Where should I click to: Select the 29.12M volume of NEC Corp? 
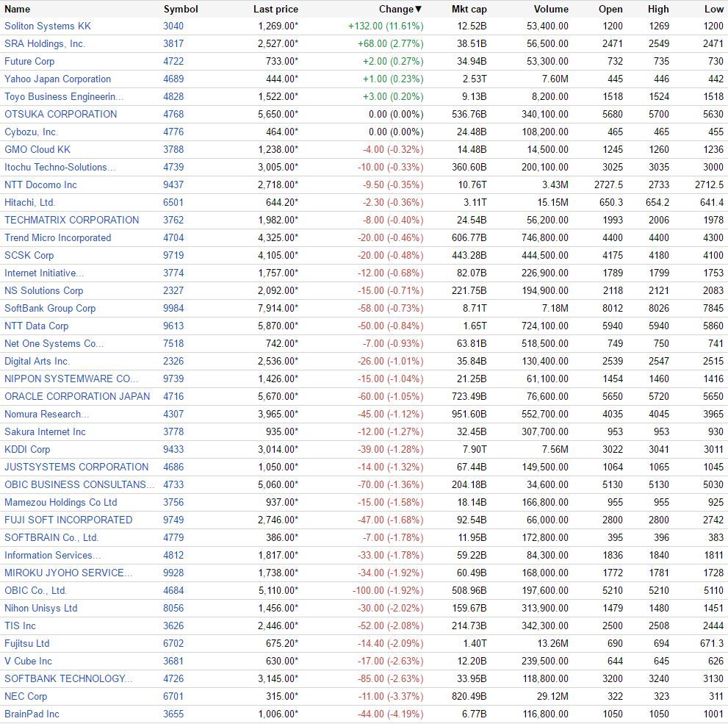click(552, 697)
